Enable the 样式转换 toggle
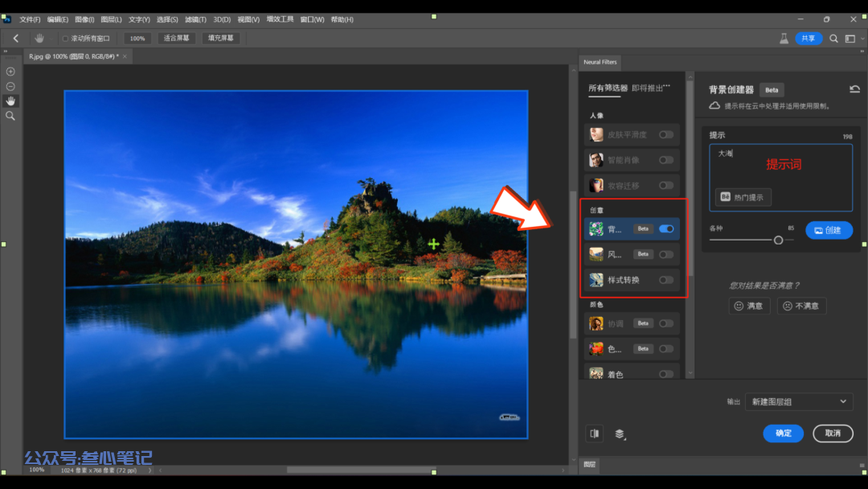Image resolution: width=868 pixels, height=489 pixels. tap(666, 280)
